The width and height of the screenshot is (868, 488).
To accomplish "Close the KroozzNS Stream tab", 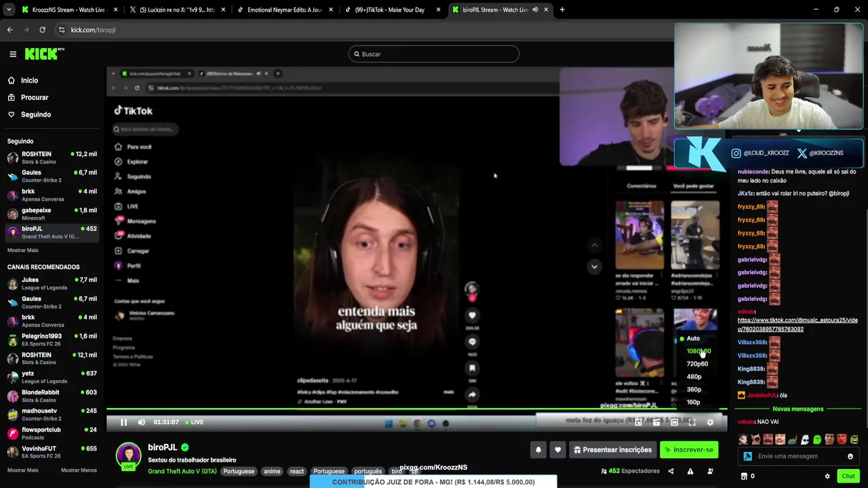I will pyautogui.click(x=115, y=9).
